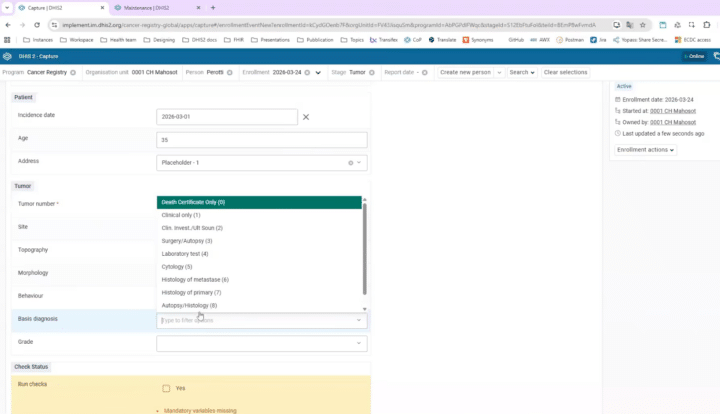Reload the browser page
Image resolution: width=720 pixels, height=414 pixels.
click(37, 25)
